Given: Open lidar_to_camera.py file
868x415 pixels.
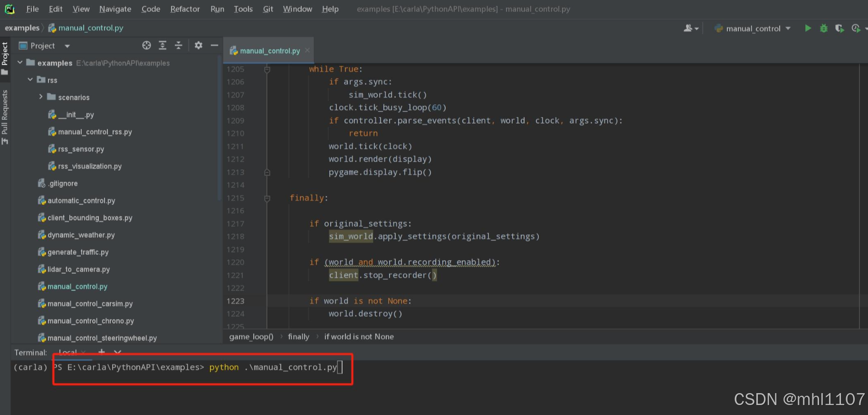Looking at the screenshot, I should tap(74, 269).
